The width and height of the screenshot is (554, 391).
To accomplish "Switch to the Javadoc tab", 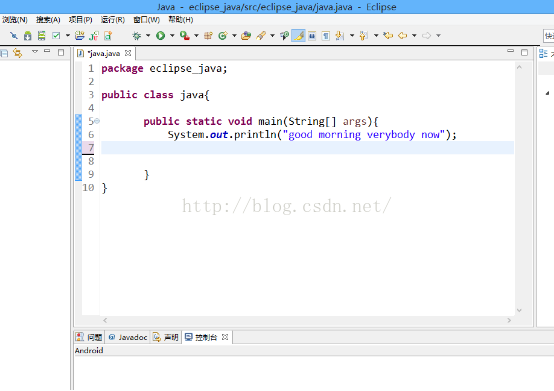I will 128,337.
